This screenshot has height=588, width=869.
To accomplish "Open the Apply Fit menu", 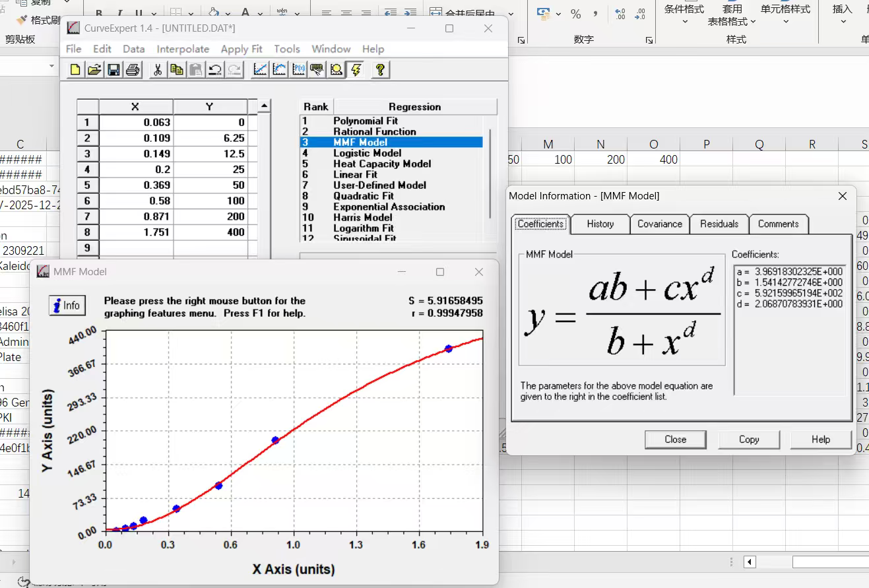I will pos(241,49).
